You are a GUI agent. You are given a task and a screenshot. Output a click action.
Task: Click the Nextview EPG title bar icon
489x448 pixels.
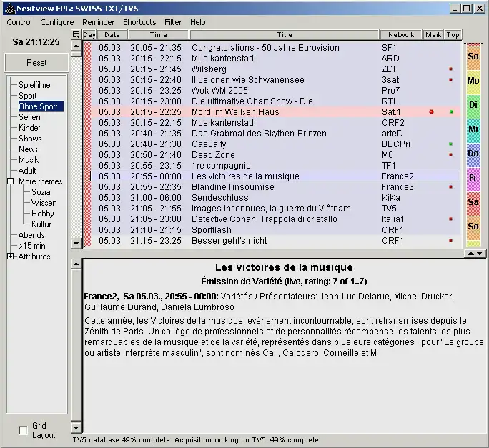coord(10,9)
